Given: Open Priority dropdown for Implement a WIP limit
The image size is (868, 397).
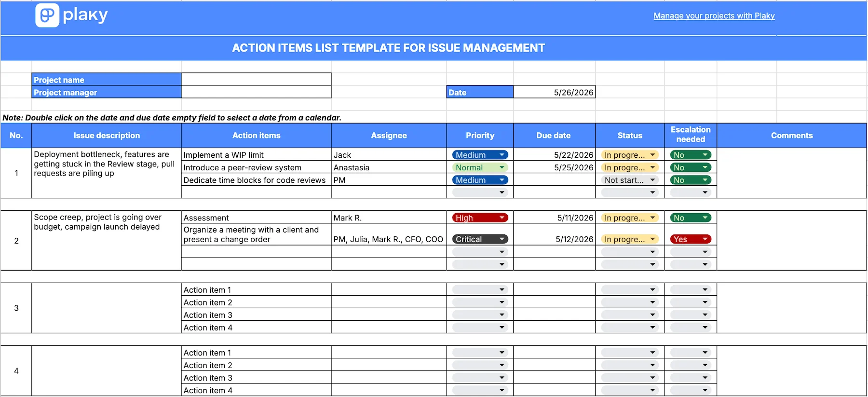Looking at the screenshot, I should tap(480, 155).
